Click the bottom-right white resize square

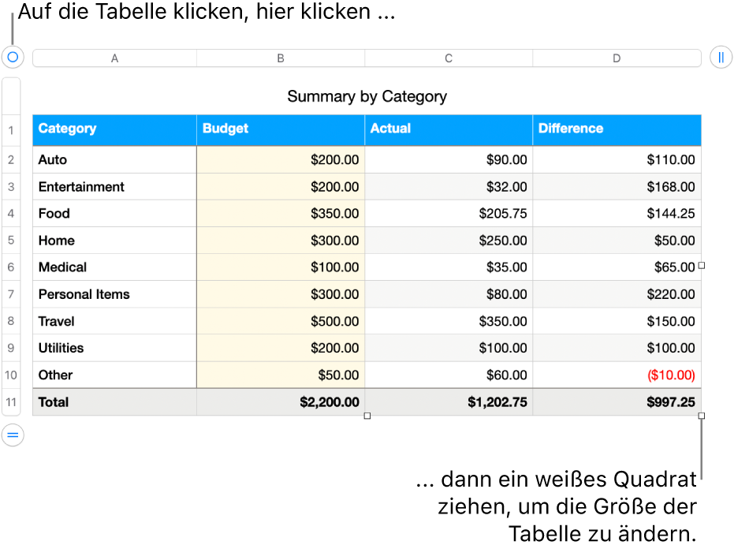(x=701, y=416)
